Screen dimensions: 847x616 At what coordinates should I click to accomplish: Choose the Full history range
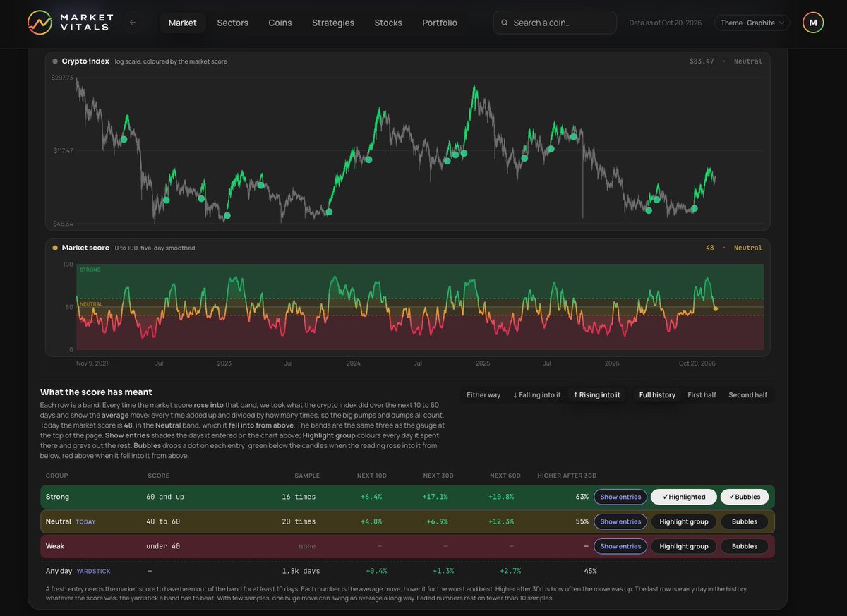pos(657,395)
